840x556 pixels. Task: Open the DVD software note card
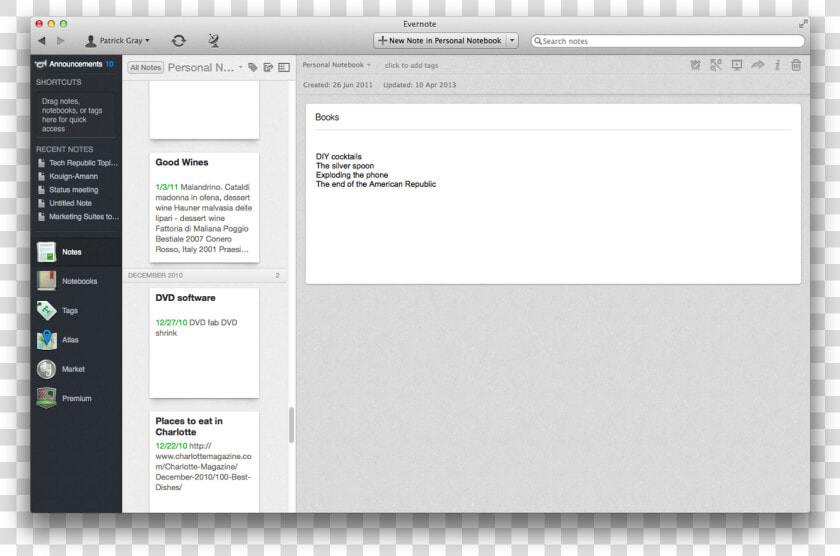tap(204, 343)
